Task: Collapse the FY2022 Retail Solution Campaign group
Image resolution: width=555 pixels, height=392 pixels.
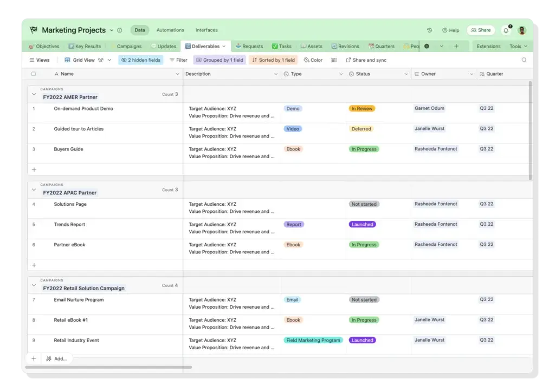Action: tap(34, 285)
